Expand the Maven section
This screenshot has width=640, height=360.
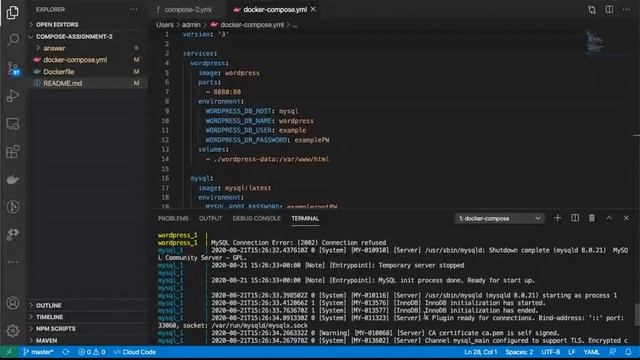click(87, 340)
